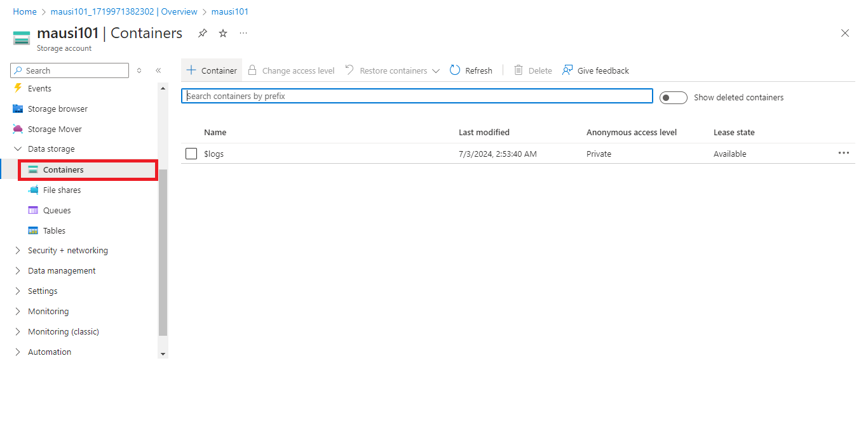Click the 7/3/2024, 2:53:40 AM cell

[498, 154]
